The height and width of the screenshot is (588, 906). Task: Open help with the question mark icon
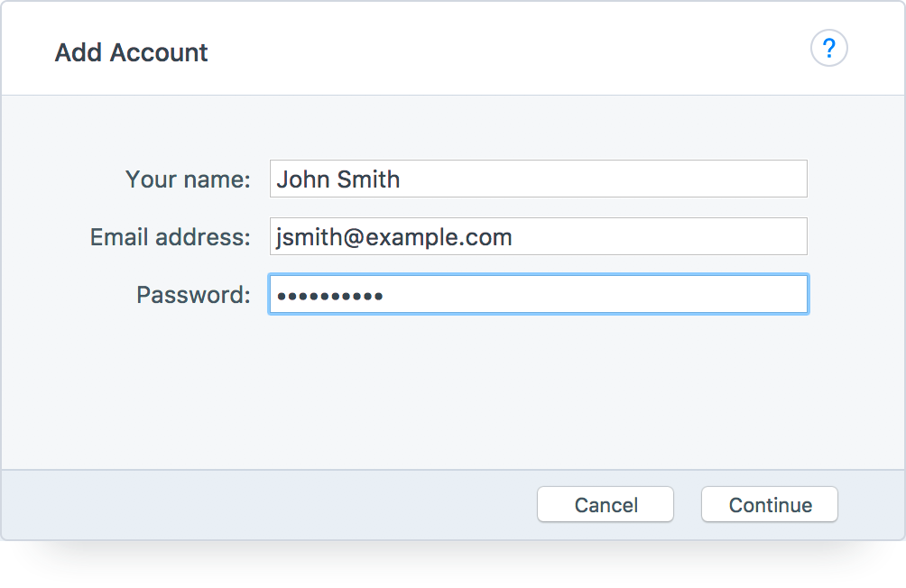point(828,49)
